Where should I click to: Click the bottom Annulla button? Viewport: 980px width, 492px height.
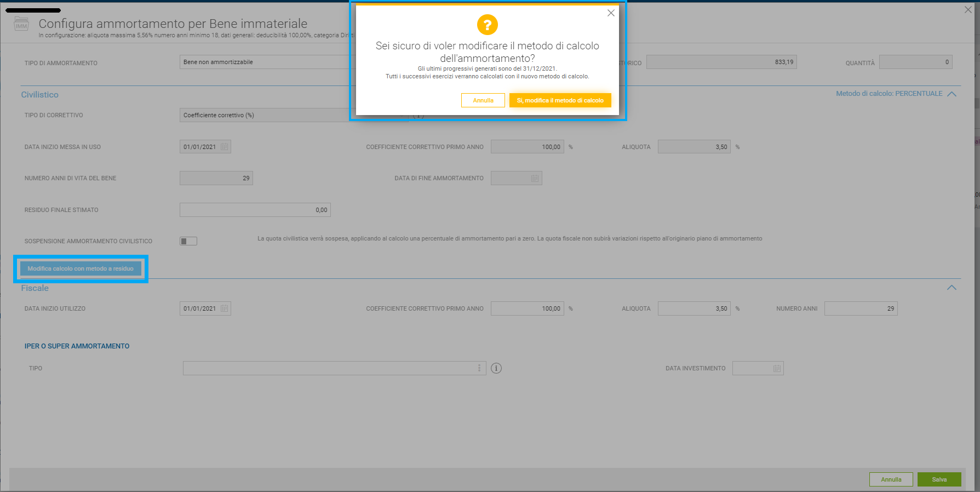[x=891, y=479]
